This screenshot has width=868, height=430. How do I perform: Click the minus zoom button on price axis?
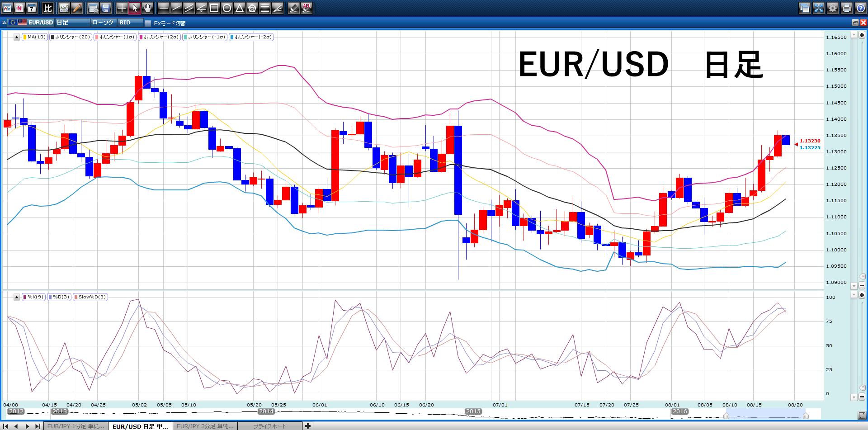click(862, 285)
